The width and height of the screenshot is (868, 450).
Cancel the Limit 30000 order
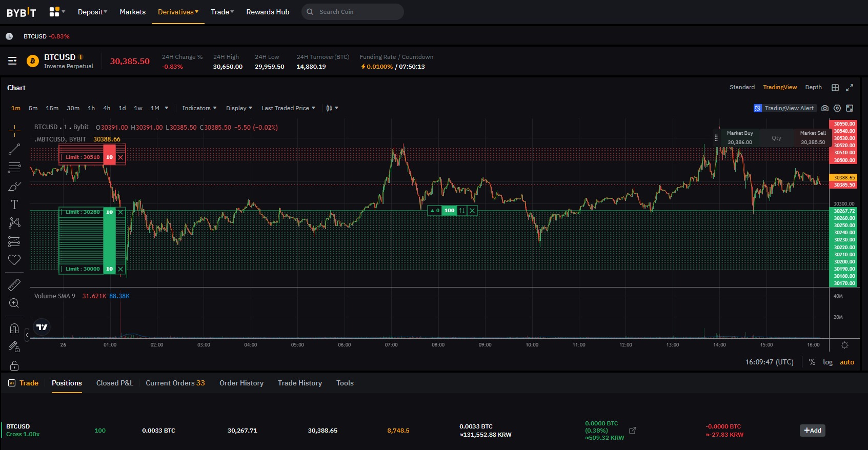point(120,269)
